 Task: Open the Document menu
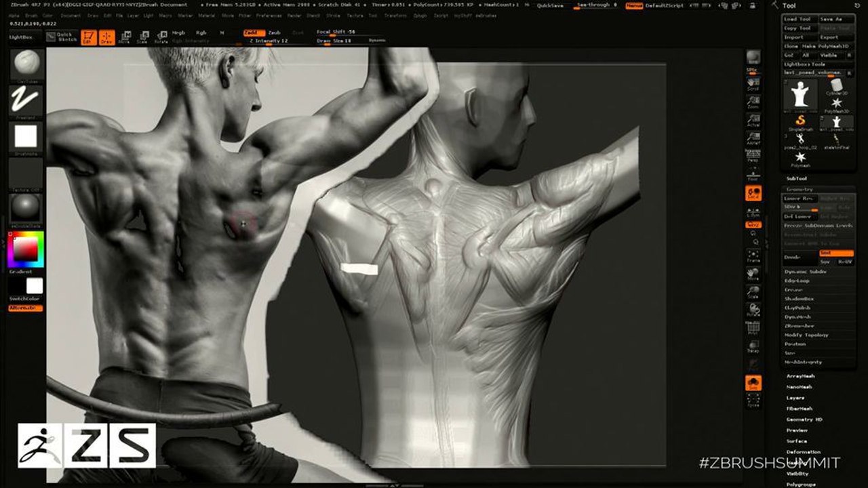point(71,15)
